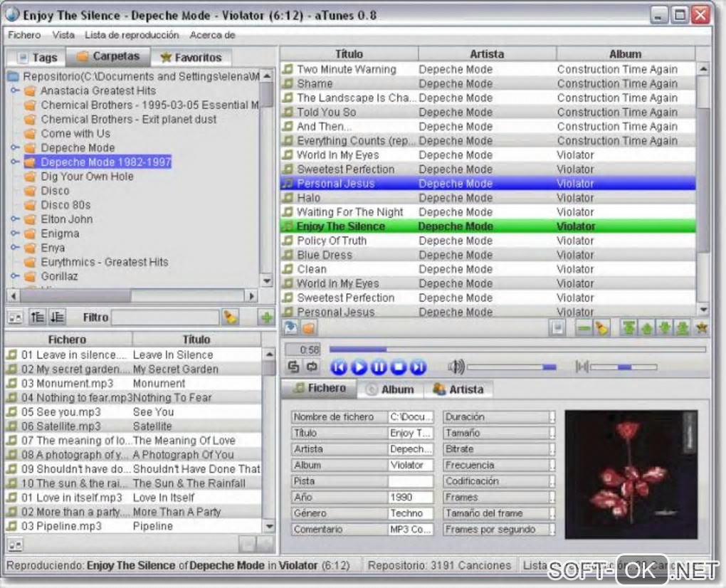Expand the Anastacia Greatest Hits folder
726x588 pixels.
pos(15,90)
